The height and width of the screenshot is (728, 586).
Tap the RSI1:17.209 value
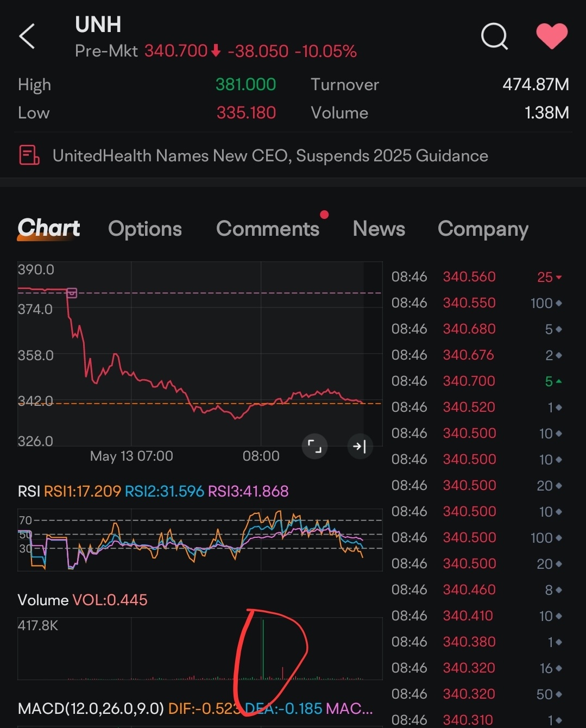[x=82, y=491]
